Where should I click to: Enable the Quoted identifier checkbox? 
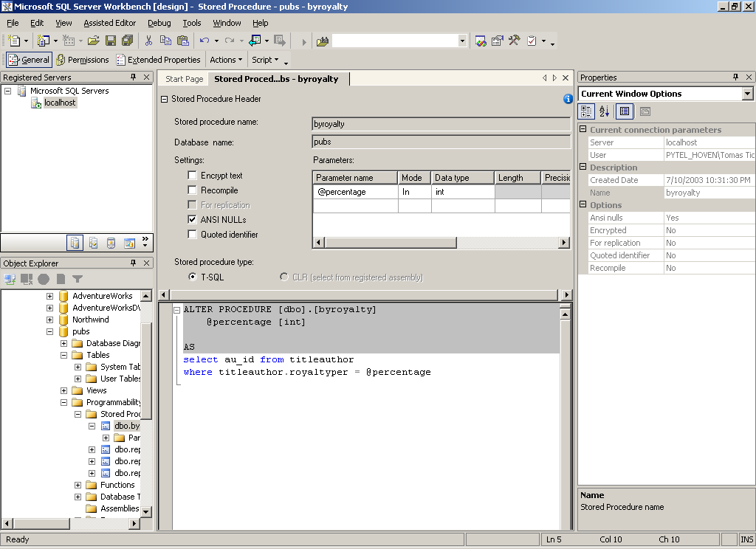(193, 235)
